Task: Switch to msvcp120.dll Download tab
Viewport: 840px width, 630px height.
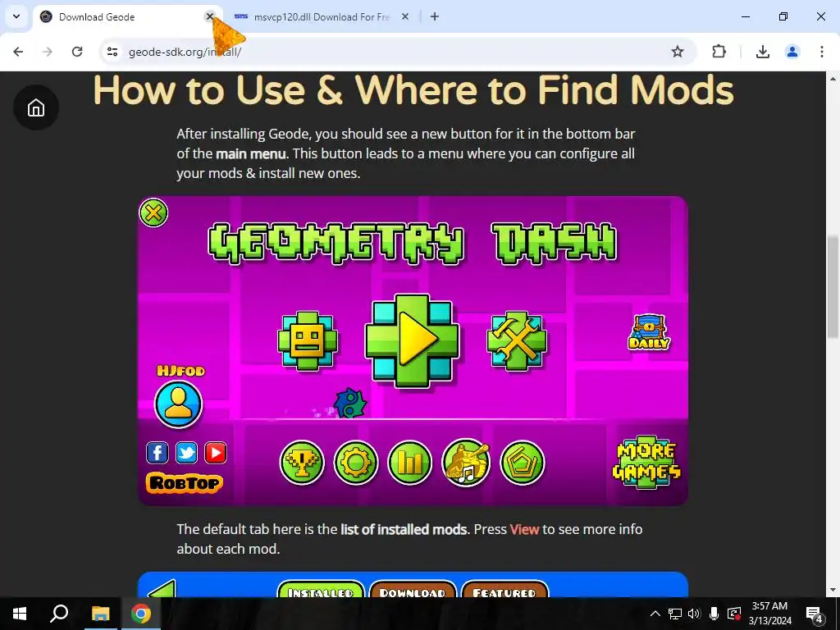Action: [322, 16]
